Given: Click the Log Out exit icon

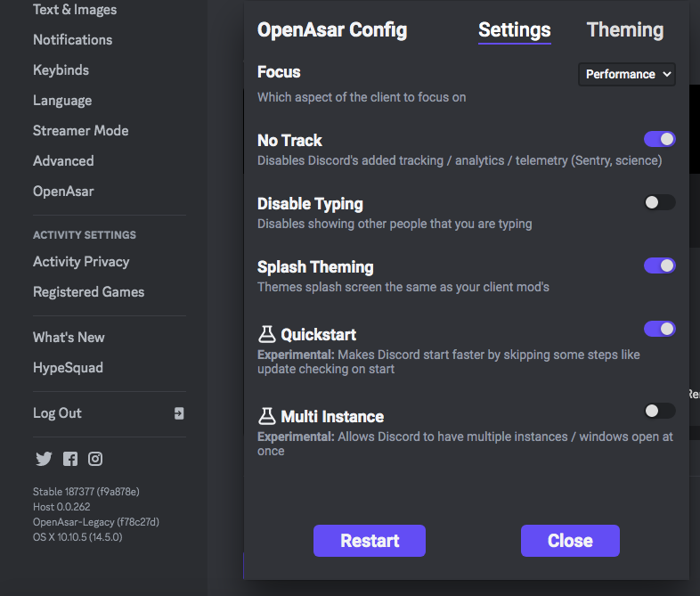Looking at the screenshot, I should (179, 413).
